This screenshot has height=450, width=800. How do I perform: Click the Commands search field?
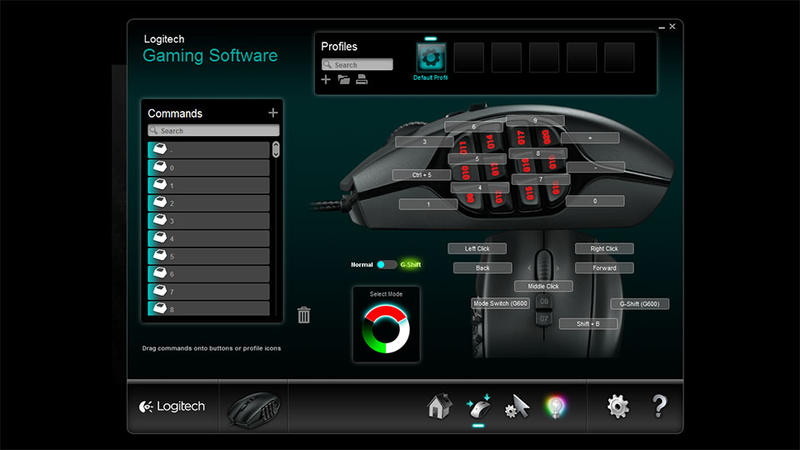tap(213, 131)
